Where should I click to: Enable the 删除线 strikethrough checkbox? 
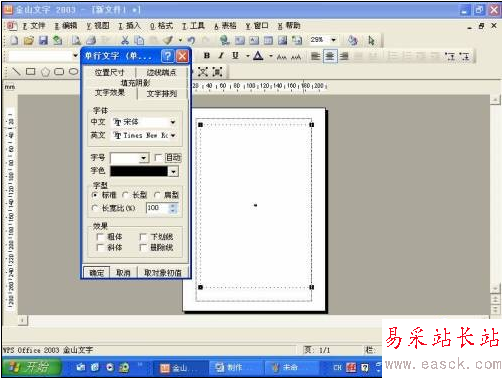click(143, 248)
